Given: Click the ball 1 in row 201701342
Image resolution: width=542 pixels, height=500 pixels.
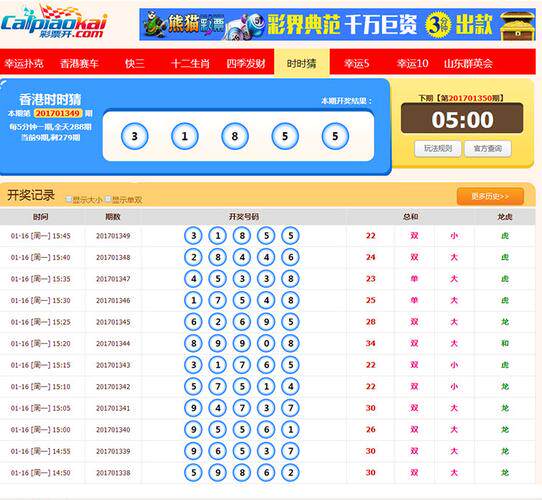Looking at the screenshot, I should pos(266,387).
